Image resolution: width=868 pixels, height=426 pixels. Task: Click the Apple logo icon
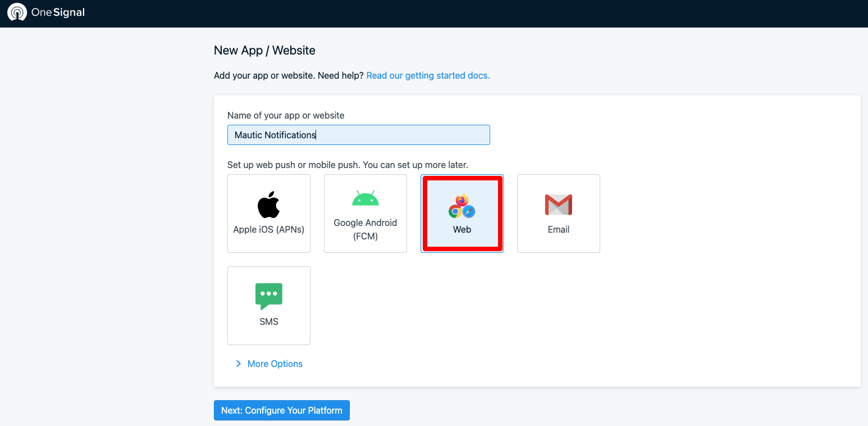268,205
